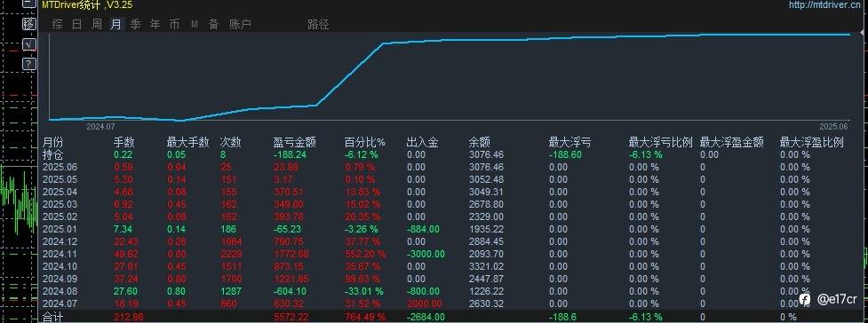Click the 2024.07 chart axis label

coord(100,127)
